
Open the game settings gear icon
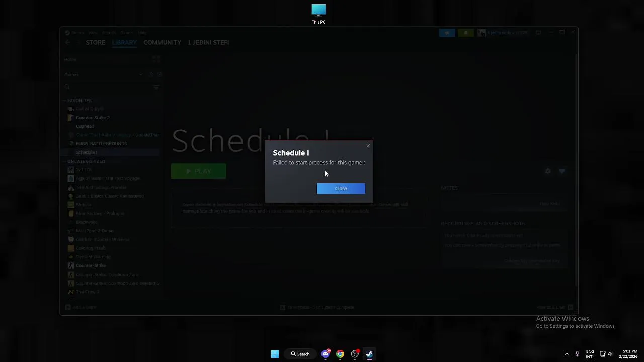[x=548, y=171]
